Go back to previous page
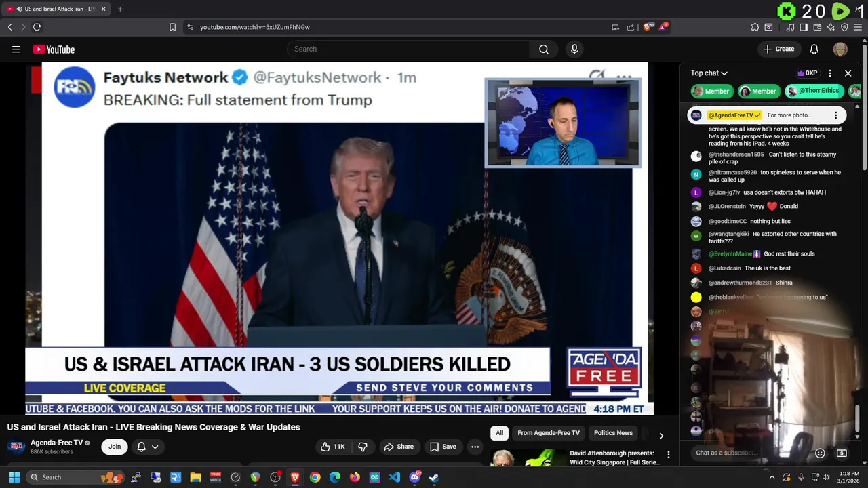868x488 pixels. (x=9, y=27)
